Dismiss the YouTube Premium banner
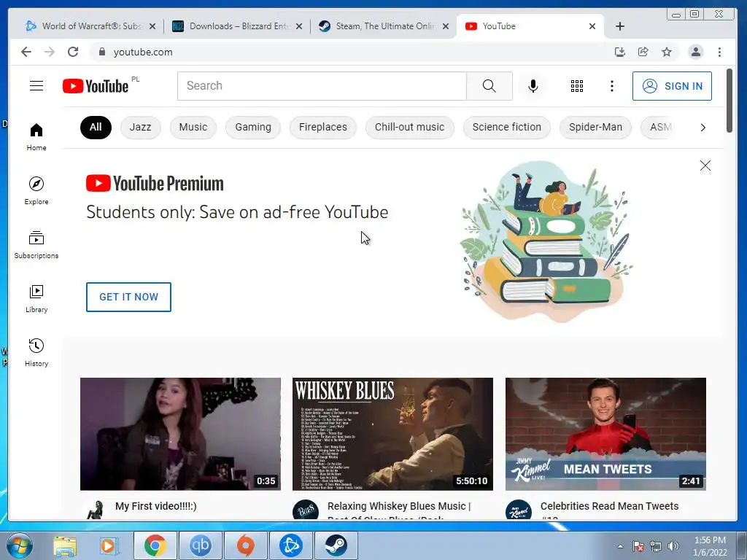The width and height of the screenshot is (747, 560). [705, 166]
